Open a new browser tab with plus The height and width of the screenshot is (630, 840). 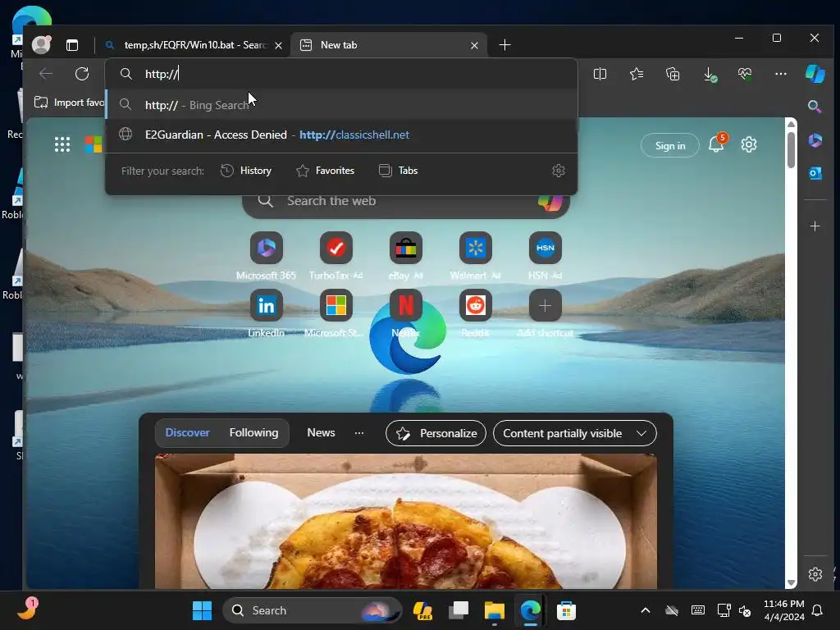(x=504, y=45)
